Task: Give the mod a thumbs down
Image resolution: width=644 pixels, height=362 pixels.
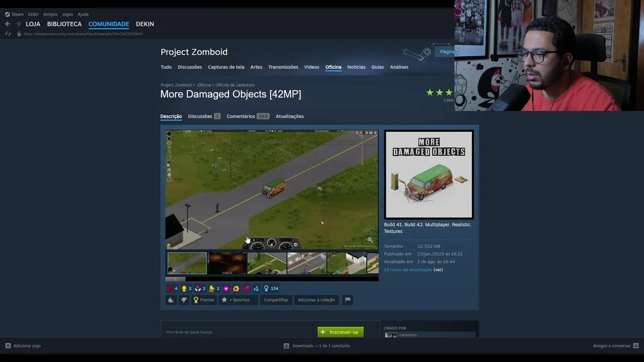Action: 184,300
